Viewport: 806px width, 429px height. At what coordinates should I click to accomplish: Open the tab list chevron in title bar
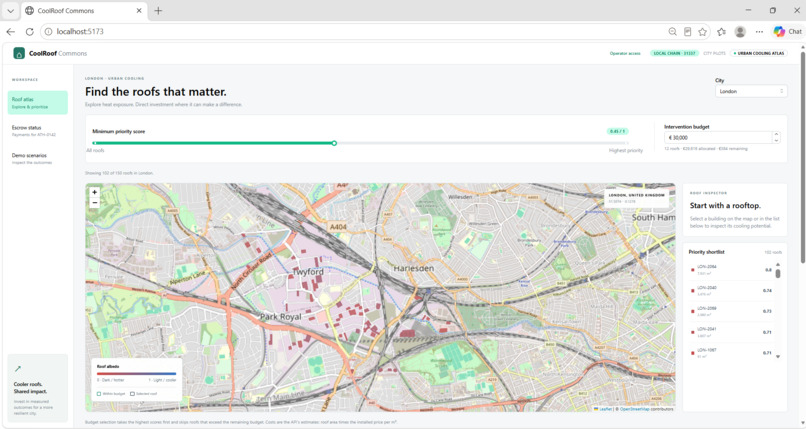(10, 10)
